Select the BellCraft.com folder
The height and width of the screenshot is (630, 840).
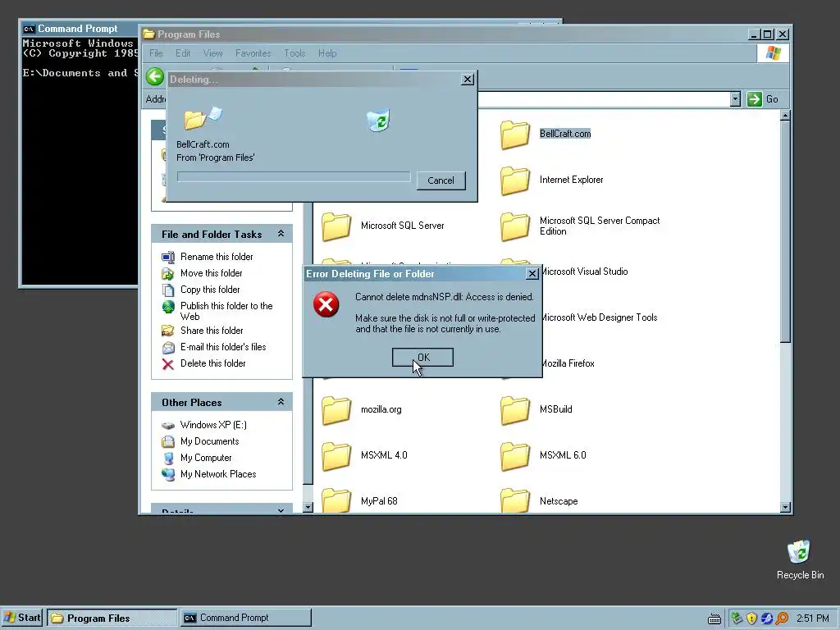pyautogui.click(x=546, y=134)
